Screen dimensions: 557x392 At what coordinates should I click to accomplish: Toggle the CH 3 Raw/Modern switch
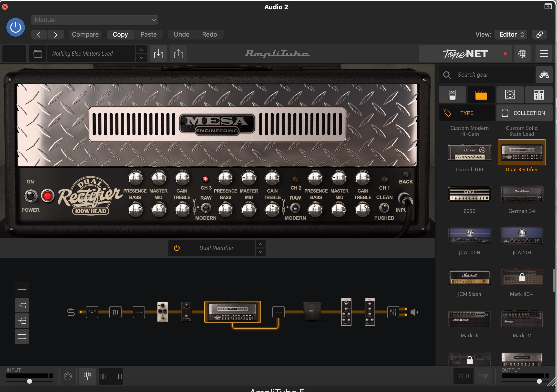click(x=206, y=208)
